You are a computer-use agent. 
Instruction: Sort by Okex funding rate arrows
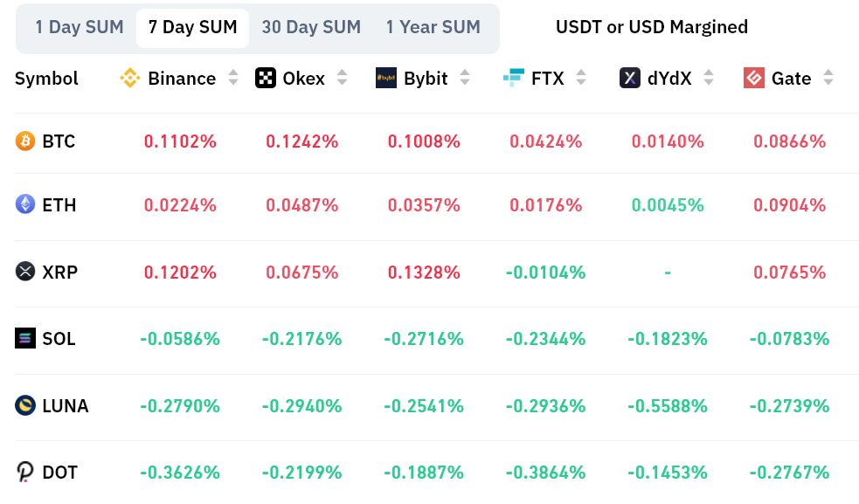(x=343, y=79)
